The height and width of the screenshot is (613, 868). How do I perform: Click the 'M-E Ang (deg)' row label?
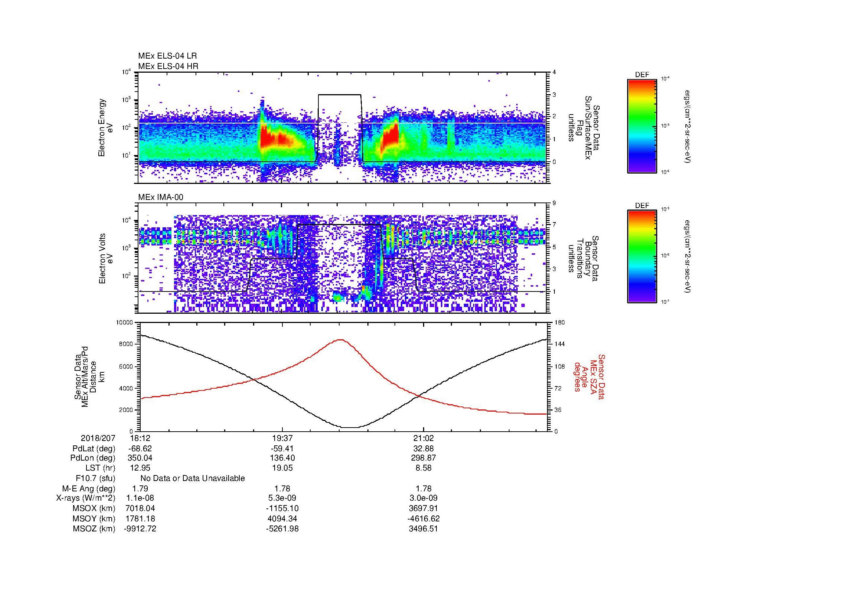coord(89,488)
